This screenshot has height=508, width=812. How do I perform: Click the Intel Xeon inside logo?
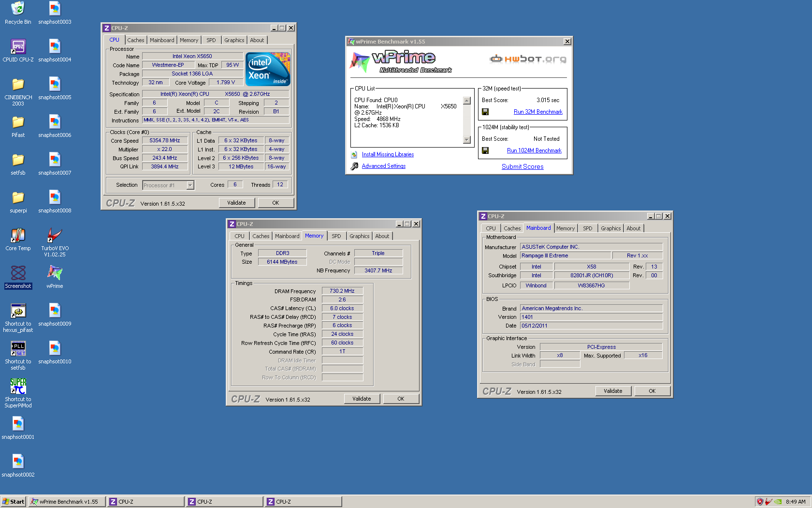pyautogui.click(x=268, y=69)
